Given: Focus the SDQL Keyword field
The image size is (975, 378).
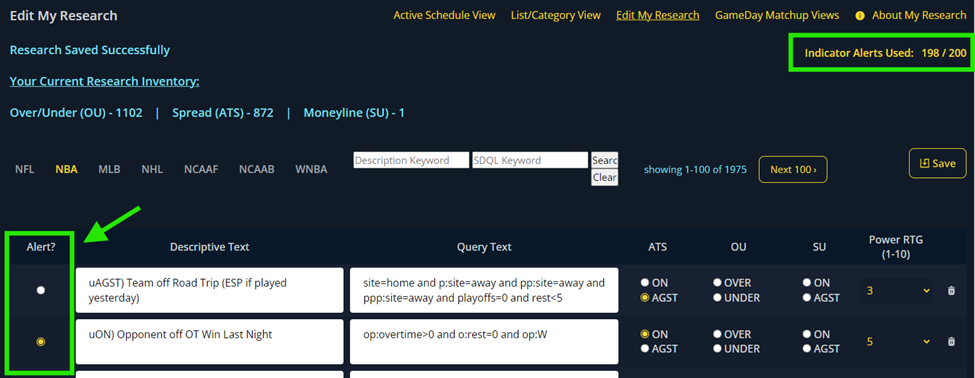Looking at the screenshot, I should [530, 160].
